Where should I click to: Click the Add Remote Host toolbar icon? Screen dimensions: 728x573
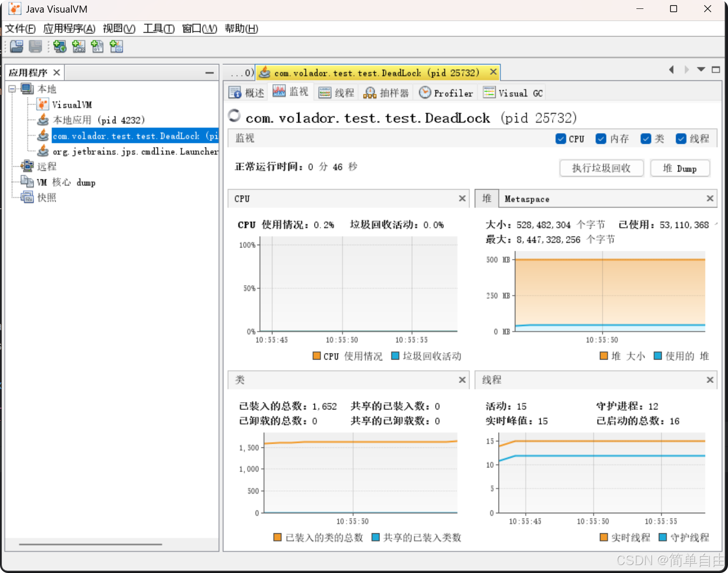pos(59,46)
